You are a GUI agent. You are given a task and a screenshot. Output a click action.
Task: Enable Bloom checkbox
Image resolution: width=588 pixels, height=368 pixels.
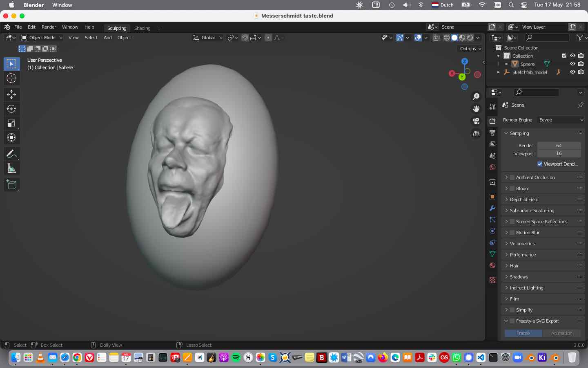[x=512, y=188]
